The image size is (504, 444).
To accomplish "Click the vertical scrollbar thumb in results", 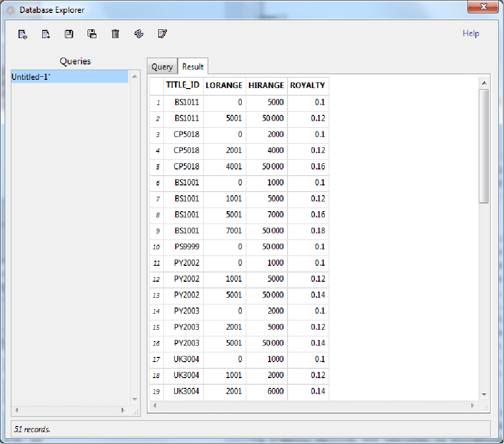I will [x=484, y=145].
